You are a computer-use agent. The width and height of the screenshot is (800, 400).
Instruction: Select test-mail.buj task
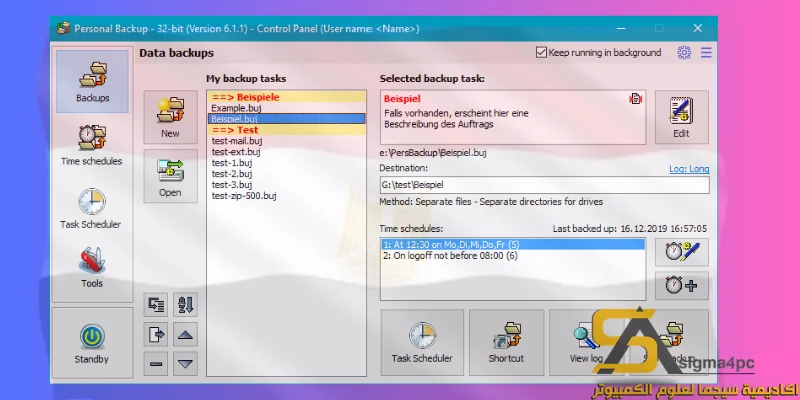point(286,141)
